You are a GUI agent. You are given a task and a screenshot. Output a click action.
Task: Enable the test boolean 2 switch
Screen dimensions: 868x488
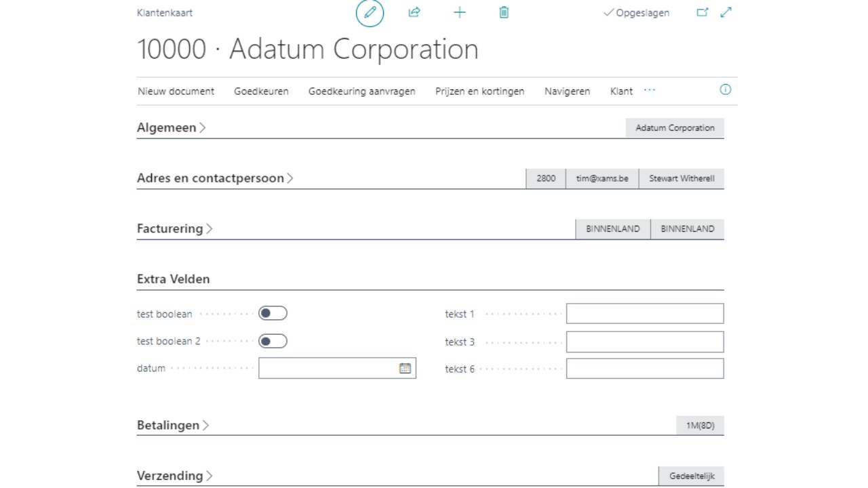(x=273, y=341)
